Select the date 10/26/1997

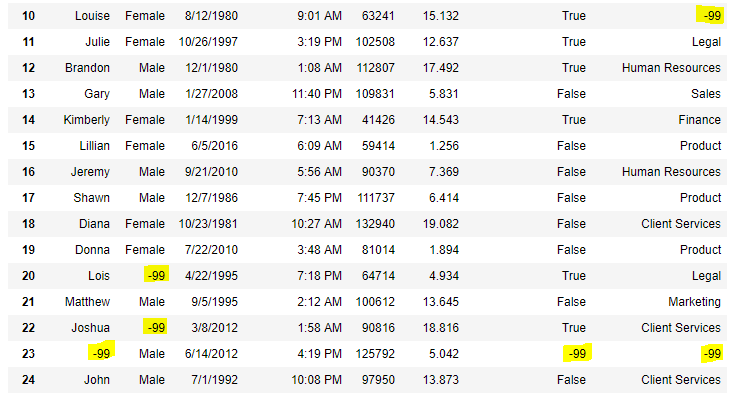click(x=208, y=42)
